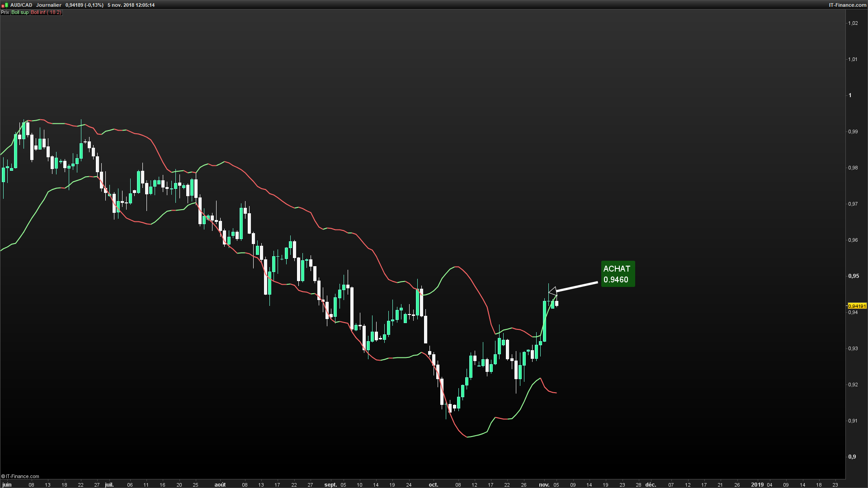Click the candlestick chart icon beside AUD/CAD
This screenshot has width=868, height=488.
pyautogui.click(x=5, y=5)
